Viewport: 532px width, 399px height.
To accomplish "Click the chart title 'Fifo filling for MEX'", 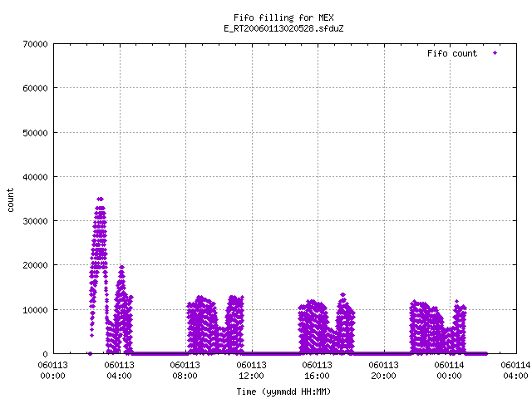I will coord(283,17).
